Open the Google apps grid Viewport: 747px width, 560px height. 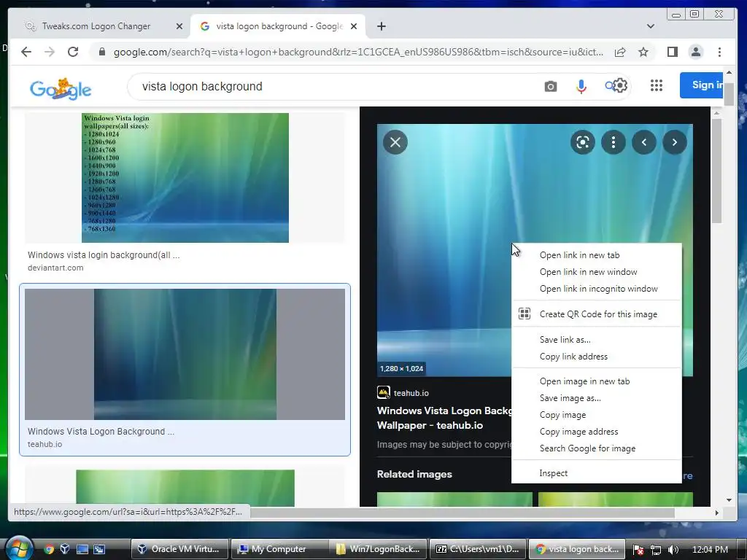pyautogui.click(x=657, y=86)
